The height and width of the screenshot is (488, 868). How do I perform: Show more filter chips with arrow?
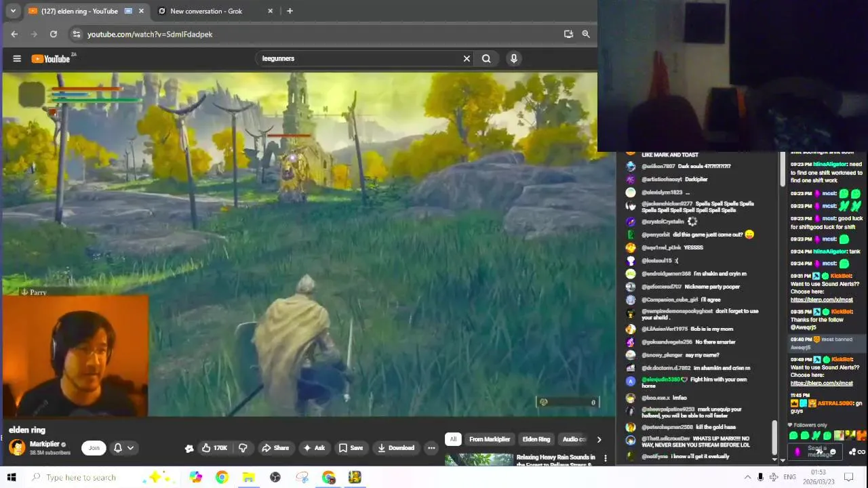pos(598,439)
